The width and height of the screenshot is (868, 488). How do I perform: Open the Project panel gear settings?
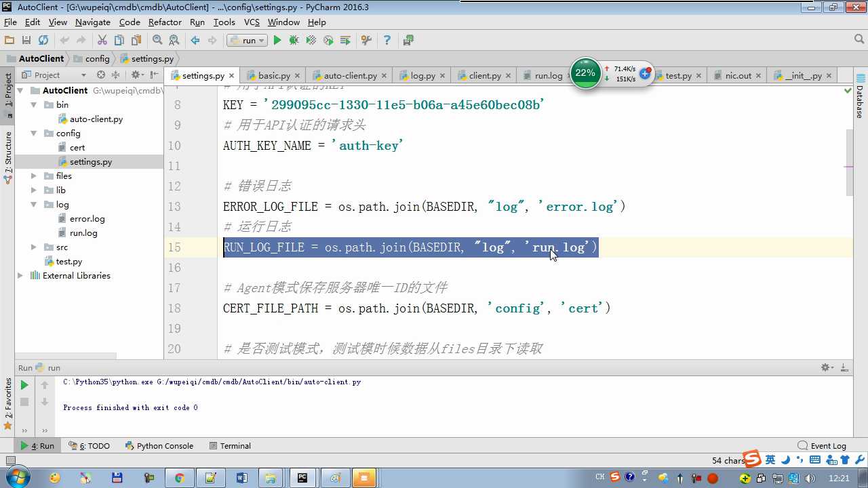[136, 75]
